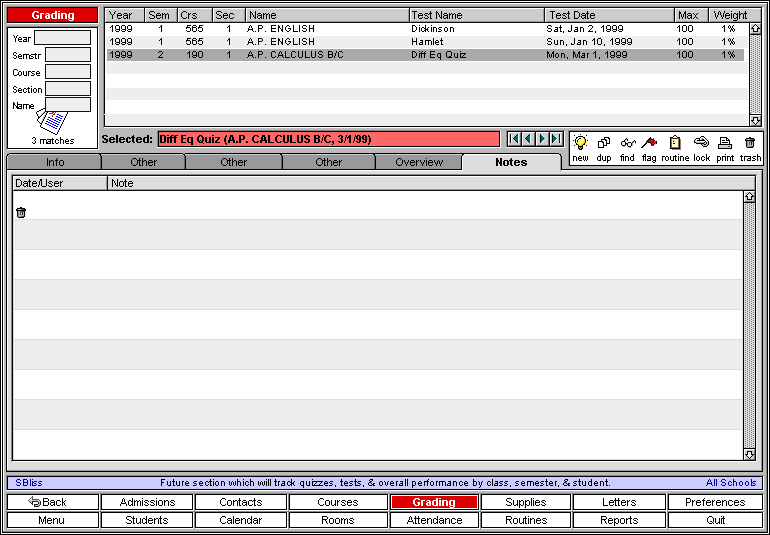Click the top list scroll up arrow
The width and height of the screenshot is (770, 535).
[x=755, y=28]
